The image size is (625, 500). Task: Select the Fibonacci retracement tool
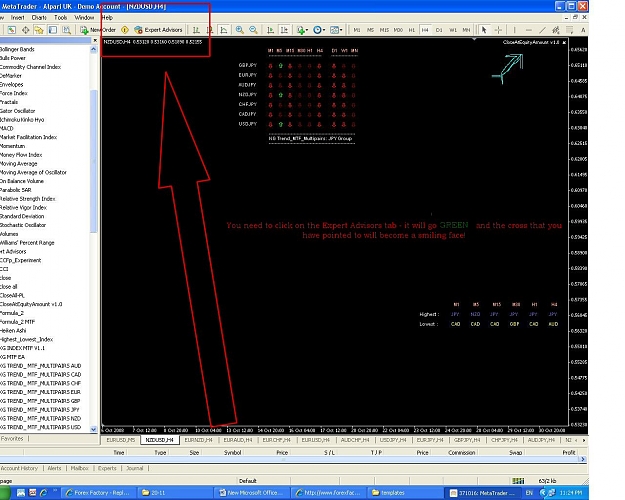[x=570, y=30]
